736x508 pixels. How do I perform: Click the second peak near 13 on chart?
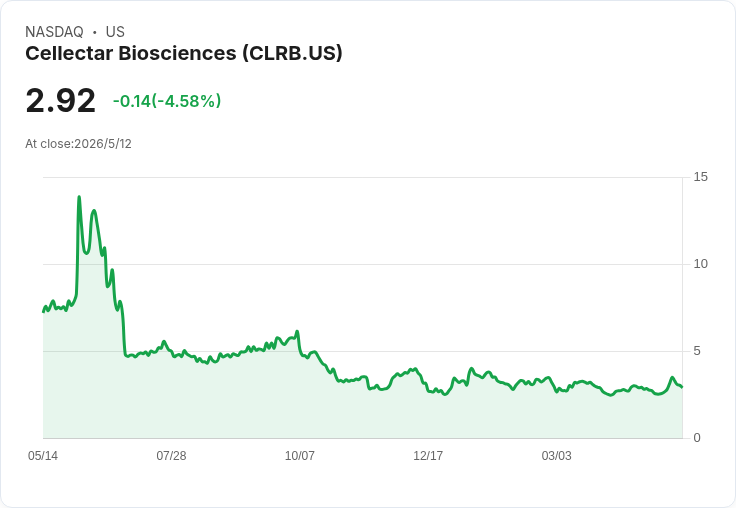(94, 211)
